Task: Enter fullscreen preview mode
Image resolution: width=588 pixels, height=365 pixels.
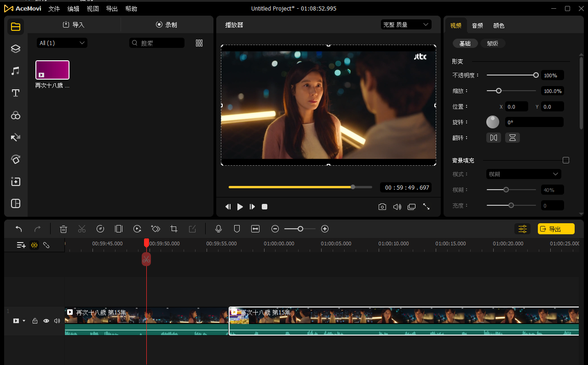Action: tap(427, 207)
